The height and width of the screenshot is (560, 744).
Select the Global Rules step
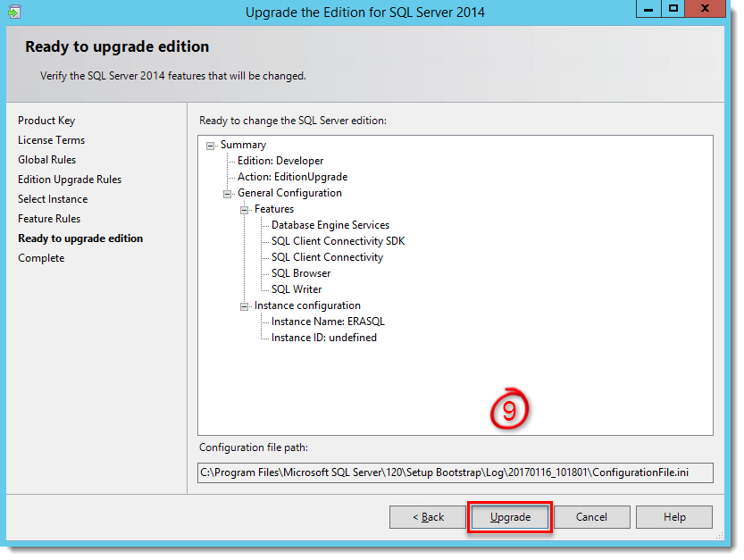[47, 160]
